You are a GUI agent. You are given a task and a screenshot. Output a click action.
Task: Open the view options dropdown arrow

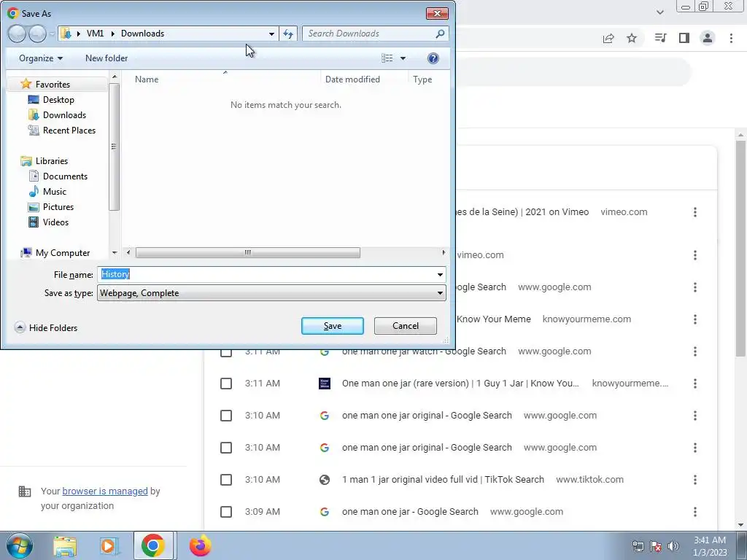pyautogui.click(x=403, y=58)
